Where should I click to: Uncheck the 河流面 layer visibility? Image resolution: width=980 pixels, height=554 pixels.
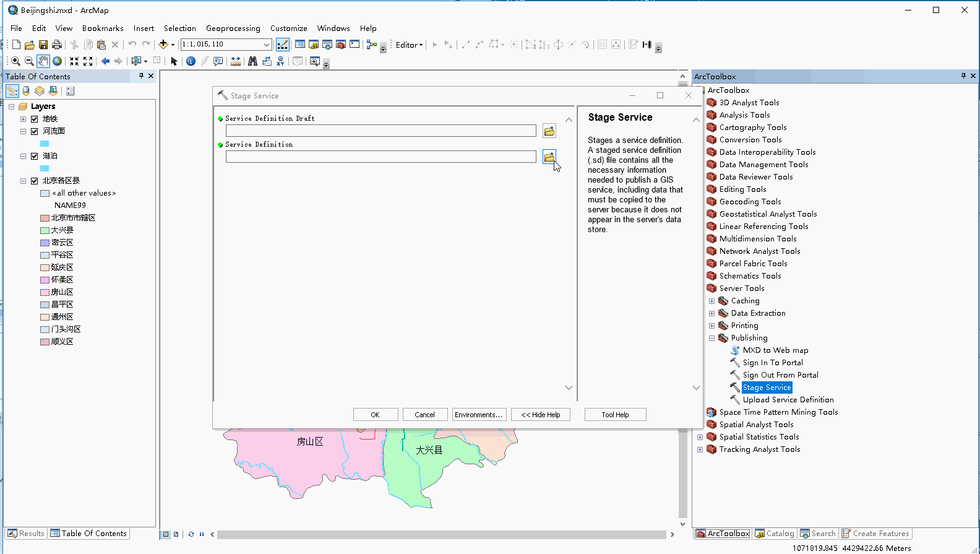click(x=35, y=131)
